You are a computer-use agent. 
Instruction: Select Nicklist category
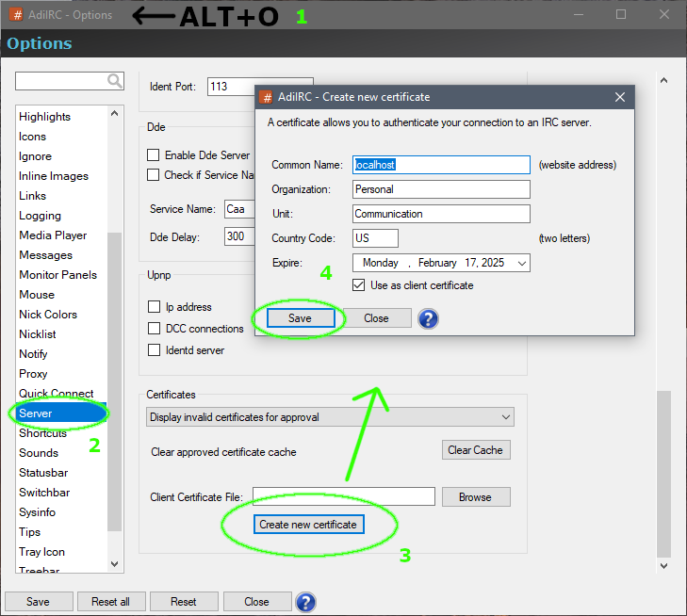click(x=38, y=334)
